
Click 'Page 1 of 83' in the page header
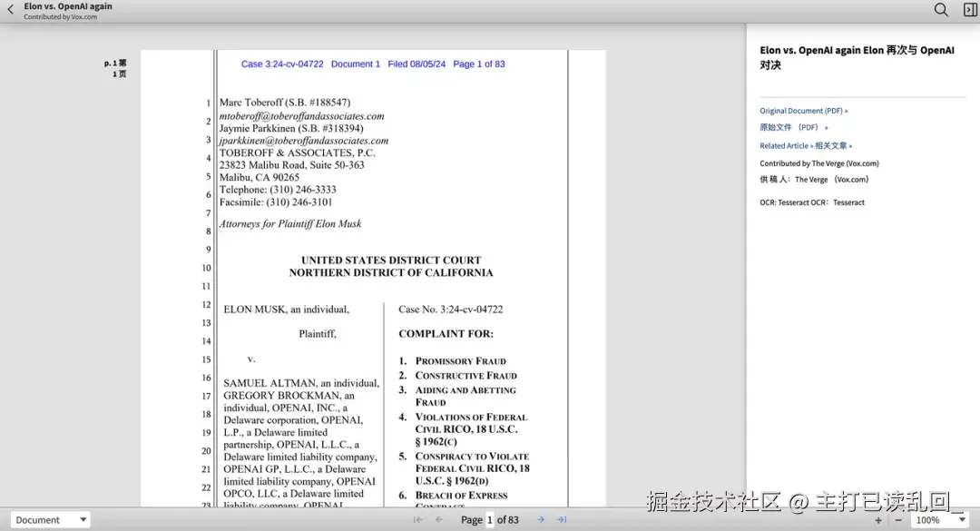pos(479,64)
